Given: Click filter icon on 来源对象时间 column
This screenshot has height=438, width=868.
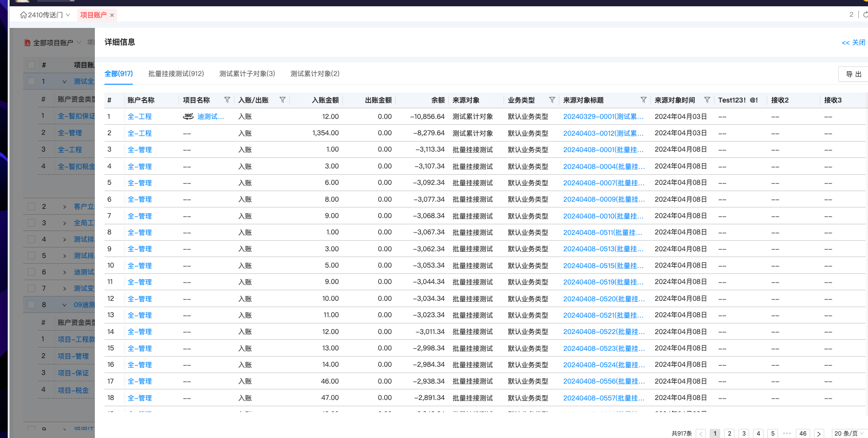Looking at the screenshot, I should (707, 100).
